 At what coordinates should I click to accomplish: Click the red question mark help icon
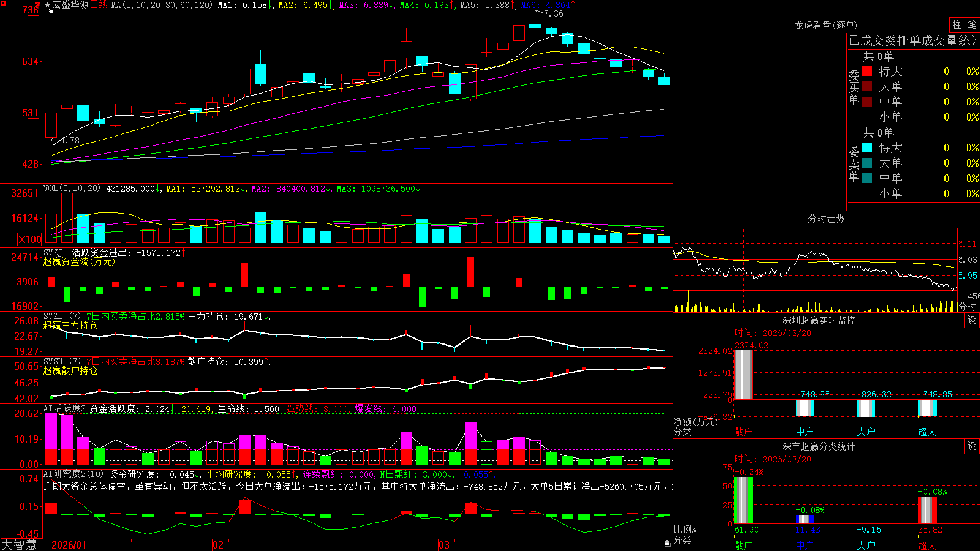pos(37,6)
